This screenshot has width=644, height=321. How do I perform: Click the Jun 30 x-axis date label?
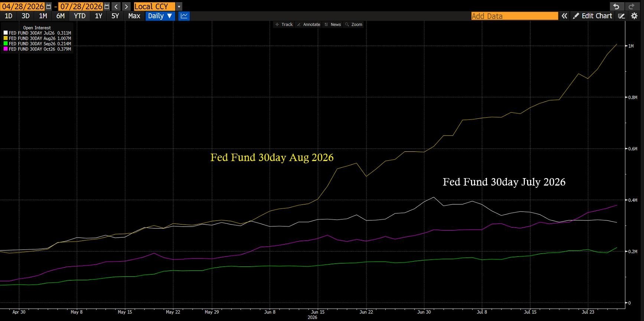tap(424, 312)
